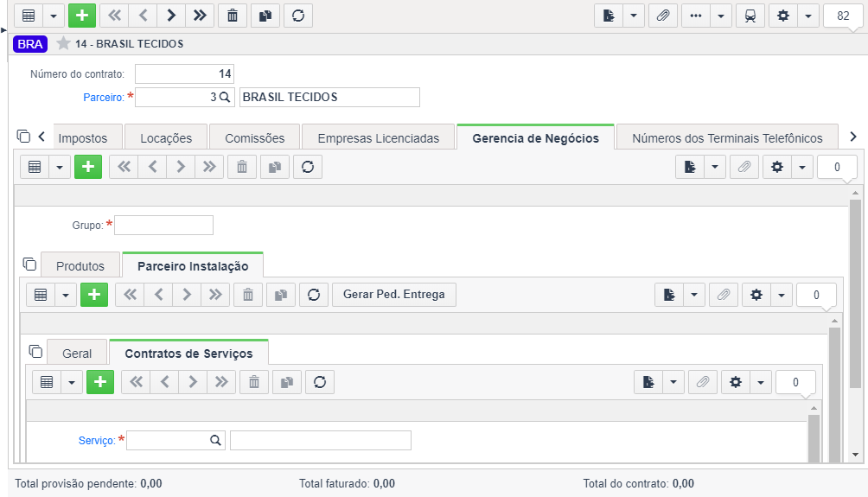The image size is (868, 497).
Task: Select the Geral tab
Action: click(x=77, y=354)
